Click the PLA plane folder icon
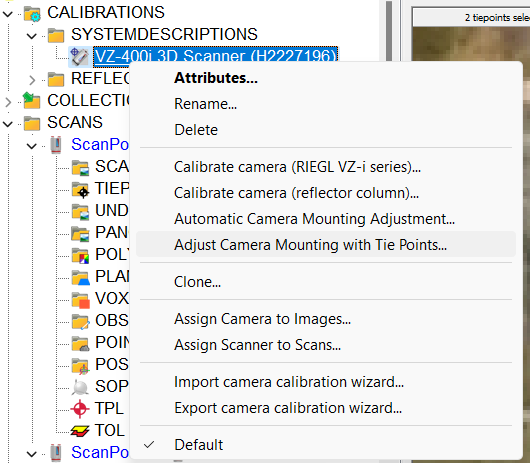 80,277
